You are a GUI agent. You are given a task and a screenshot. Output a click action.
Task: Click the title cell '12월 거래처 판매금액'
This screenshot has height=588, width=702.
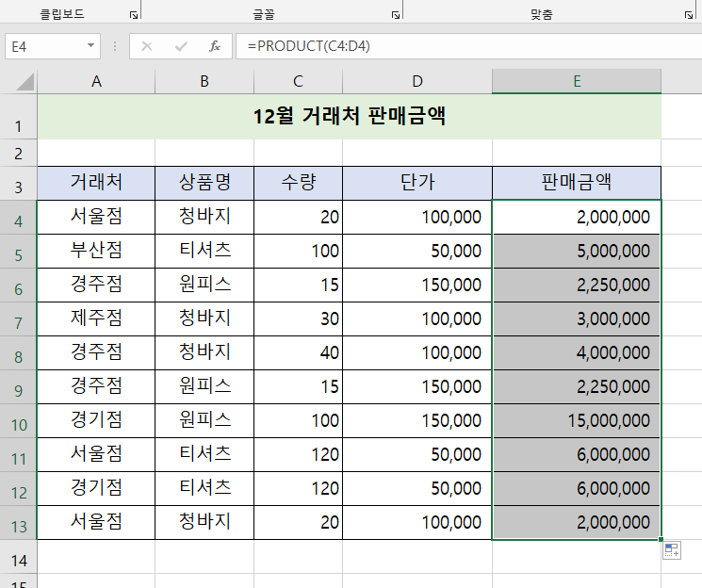(x=350, y=117)
